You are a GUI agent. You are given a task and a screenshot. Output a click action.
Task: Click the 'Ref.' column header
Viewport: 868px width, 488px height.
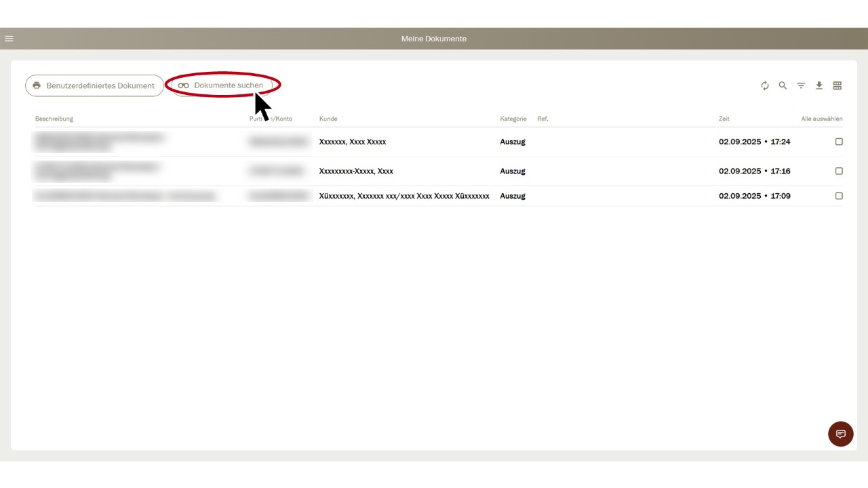542,119
